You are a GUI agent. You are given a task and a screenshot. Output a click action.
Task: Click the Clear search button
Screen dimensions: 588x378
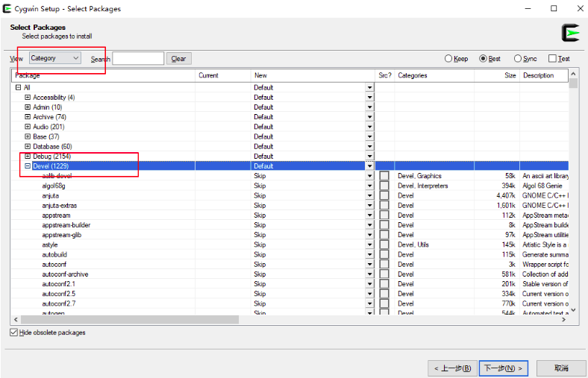(178, 58)
